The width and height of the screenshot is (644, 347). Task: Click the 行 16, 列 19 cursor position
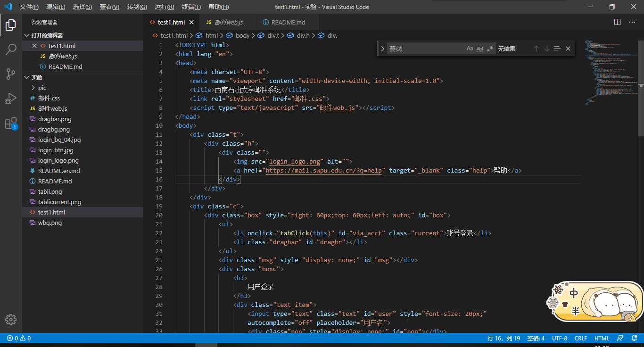pyautogui.click(x=504, y=338)
